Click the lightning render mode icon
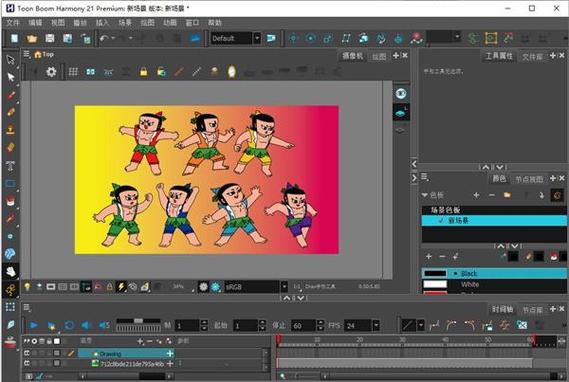The width and height of the screenshot is (569, 382). 121,287
